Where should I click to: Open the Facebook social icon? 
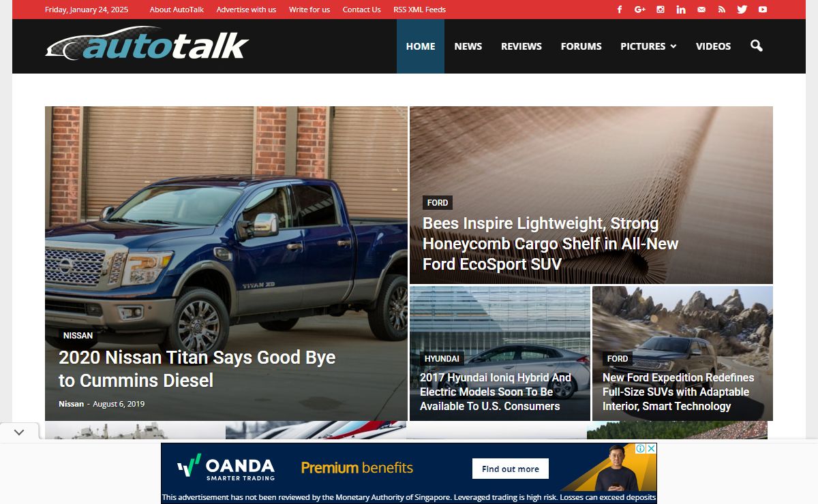coord(620,10)
